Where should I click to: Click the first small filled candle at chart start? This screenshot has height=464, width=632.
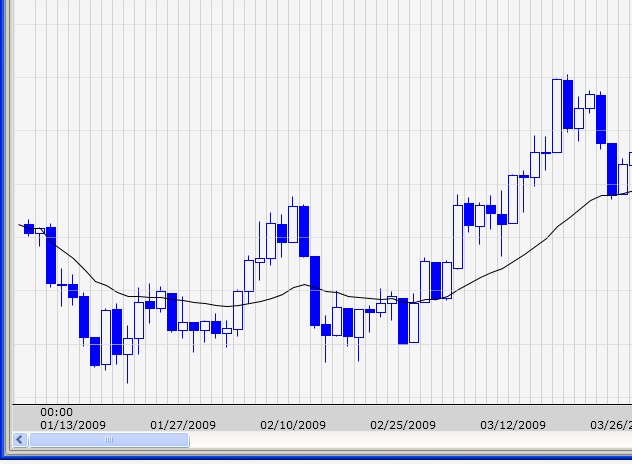29,229
